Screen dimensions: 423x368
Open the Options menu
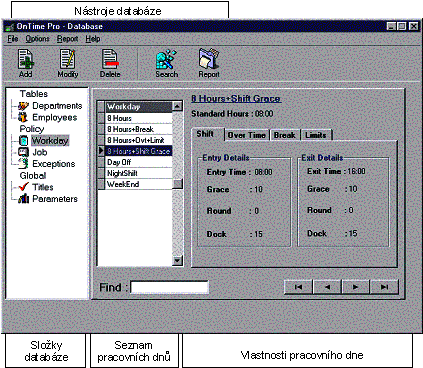pos(37,39)
